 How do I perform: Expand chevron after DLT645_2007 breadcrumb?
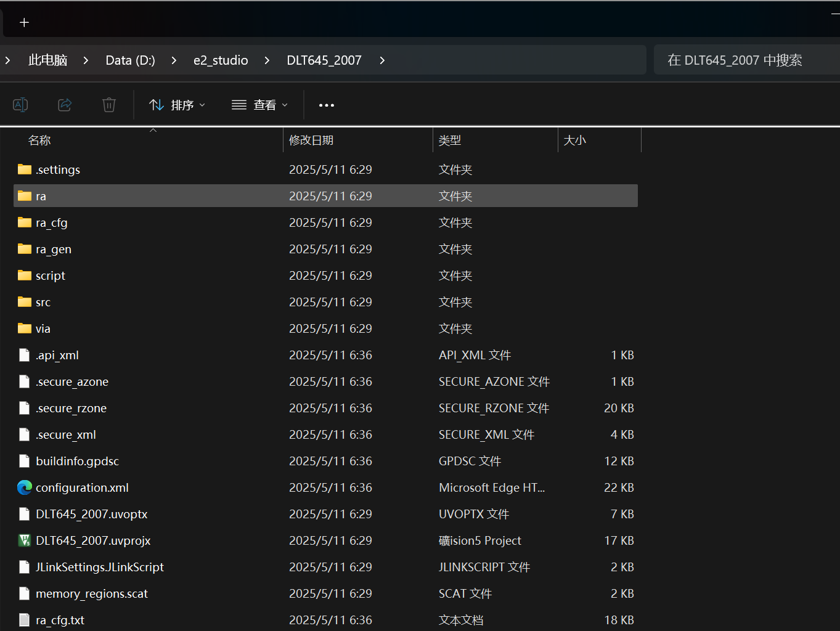(x=382, y=60)
